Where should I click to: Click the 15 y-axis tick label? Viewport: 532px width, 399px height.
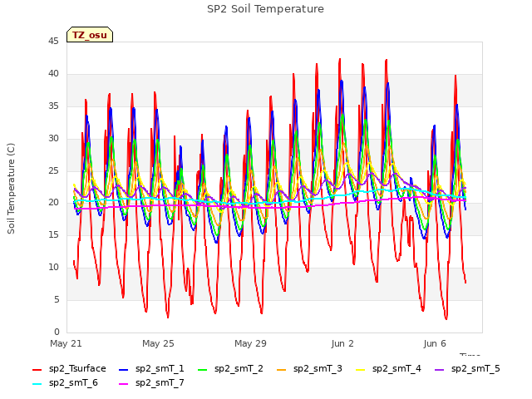click(53, 234)
